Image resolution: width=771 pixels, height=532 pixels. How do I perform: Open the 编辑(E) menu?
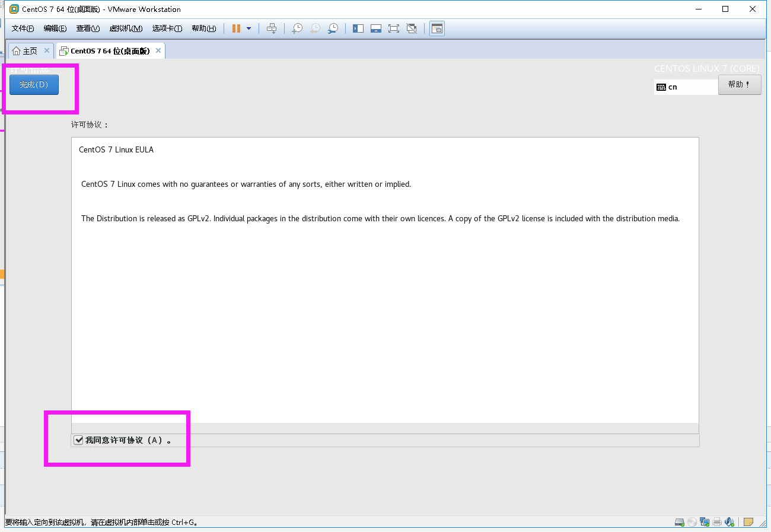click(55, 28)
